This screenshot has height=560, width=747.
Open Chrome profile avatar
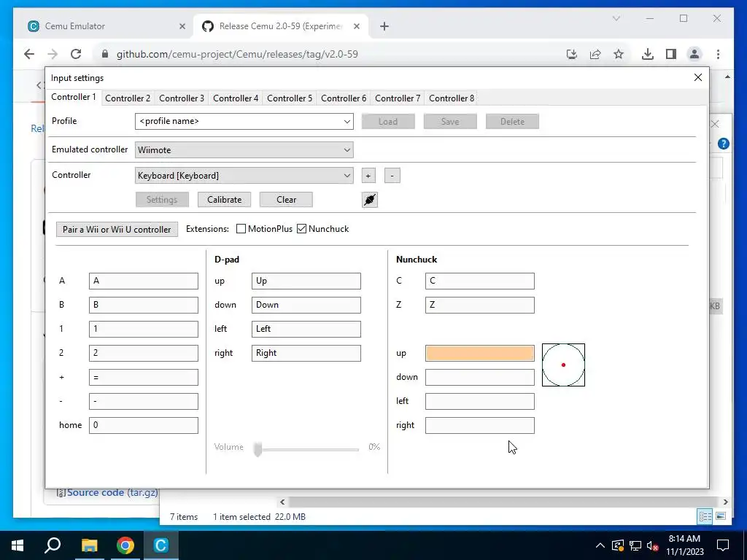[x=694, y=54]
